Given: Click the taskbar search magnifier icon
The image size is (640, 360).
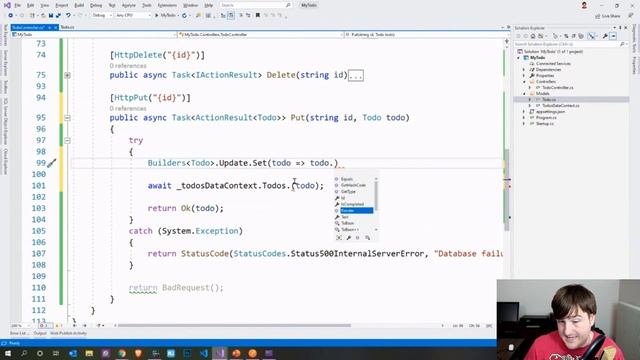Looking at the screenshot, I should click(x=24, y=353).
